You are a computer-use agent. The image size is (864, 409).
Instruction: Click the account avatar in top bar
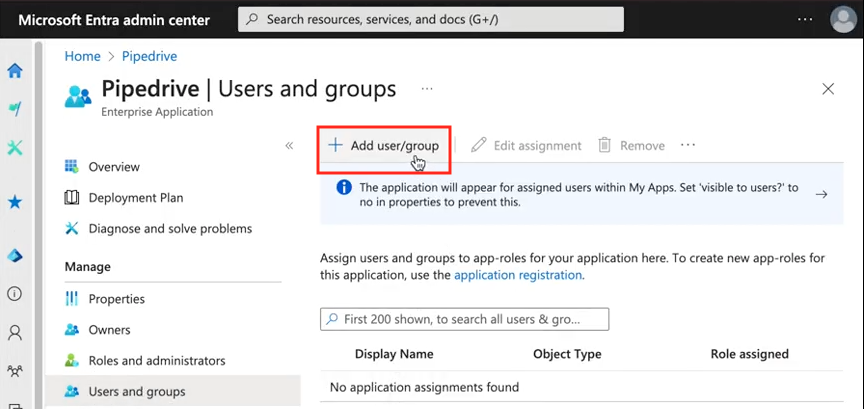842,19
